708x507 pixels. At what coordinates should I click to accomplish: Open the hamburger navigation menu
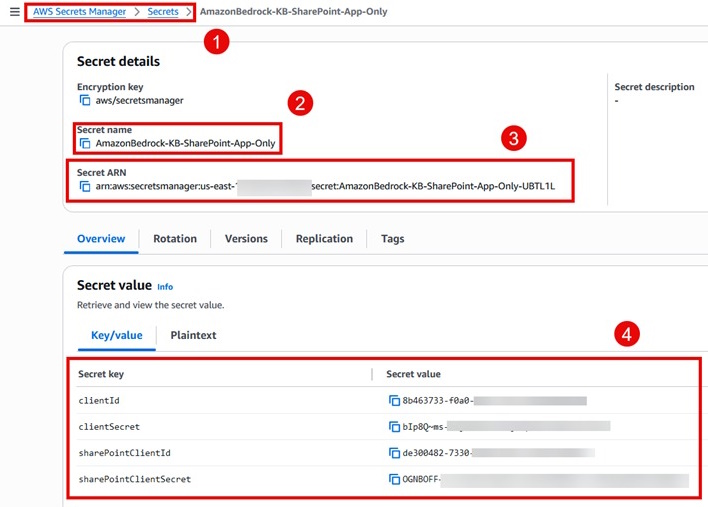[14, 12]
